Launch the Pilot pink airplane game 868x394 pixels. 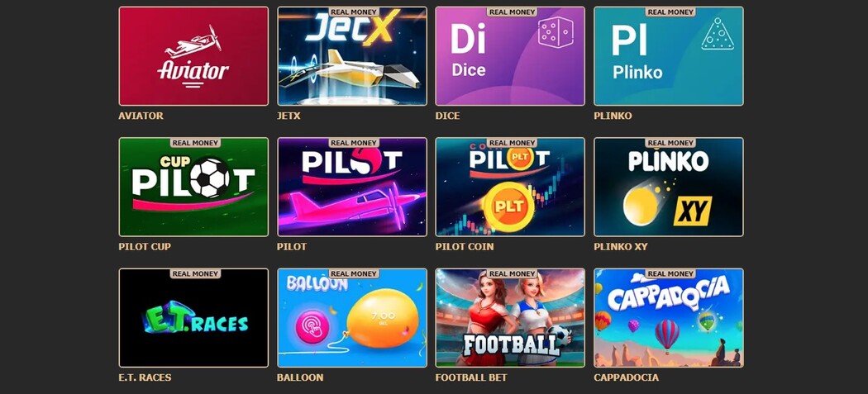(x=352, y=187)
